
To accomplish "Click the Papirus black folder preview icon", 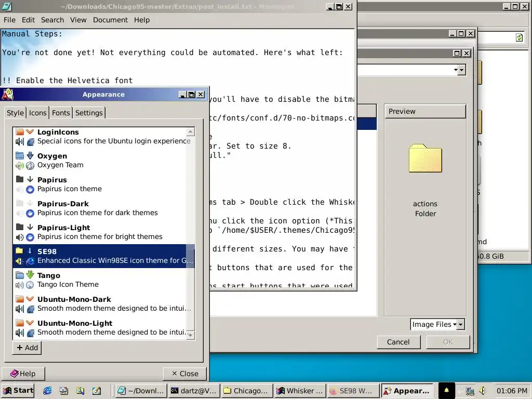I will (20, 179).
